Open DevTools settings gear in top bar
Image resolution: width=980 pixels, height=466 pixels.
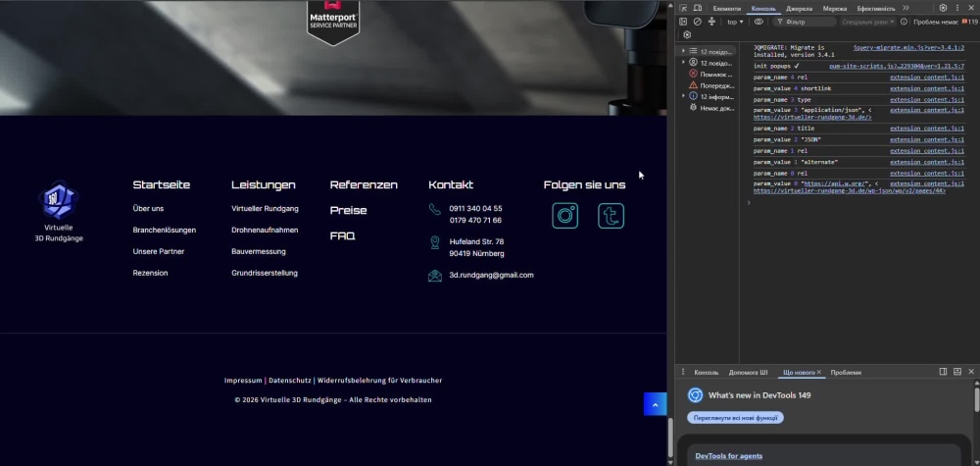pos(943,8)
